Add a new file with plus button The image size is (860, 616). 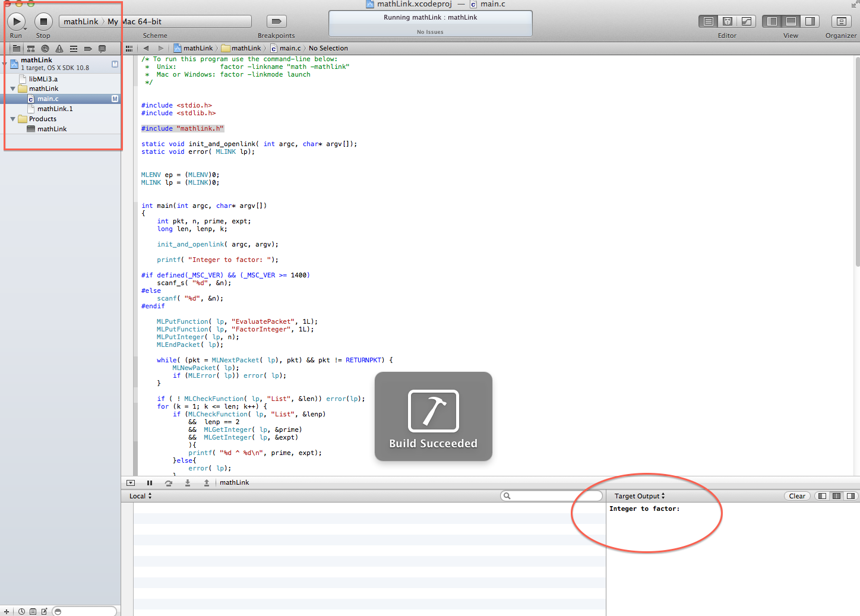(x=7, y=611)
